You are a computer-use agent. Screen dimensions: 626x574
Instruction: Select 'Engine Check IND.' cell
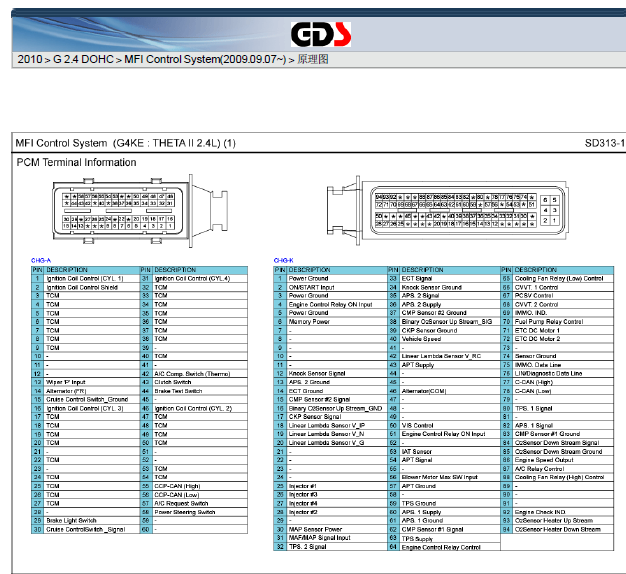tap(563, 512)
